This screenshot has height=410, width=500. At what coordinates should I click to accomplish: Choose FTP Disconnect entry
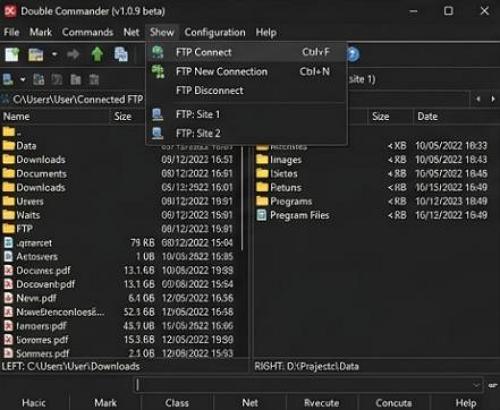(x=247, y=90)
